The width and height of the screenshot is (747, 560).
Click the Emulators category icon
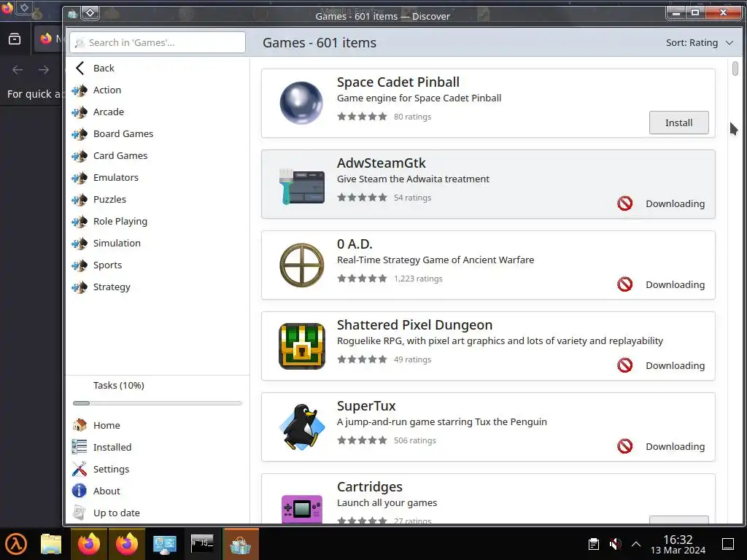pyautogui.click(x=80, y=178)
